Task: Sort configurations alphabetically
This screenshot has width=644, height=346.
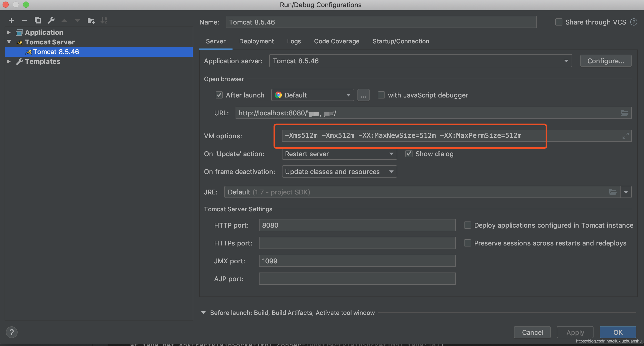Action: coord(104,20)
